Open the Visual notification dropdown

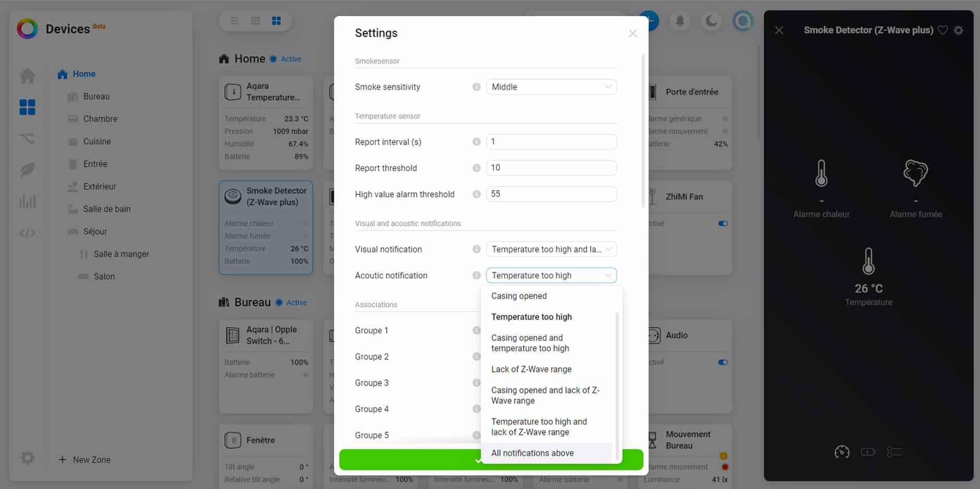click(551, 249)
